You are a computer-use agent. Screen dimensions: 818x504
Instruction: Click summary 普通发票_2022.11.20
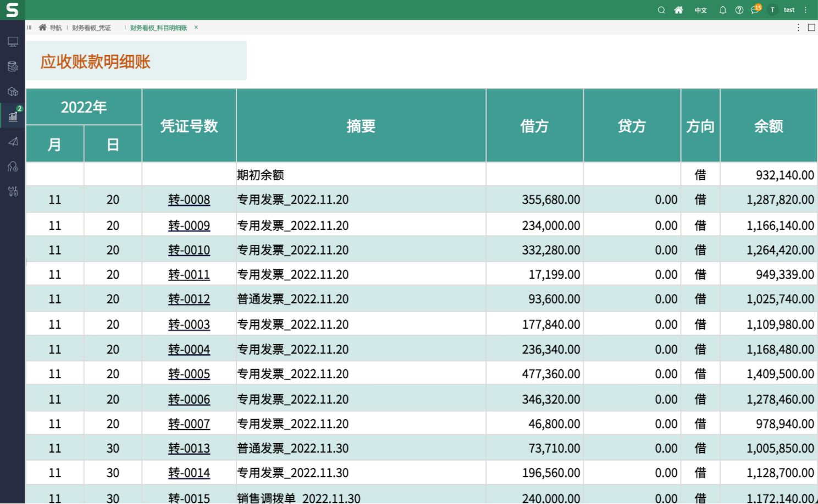coord(293,300)
